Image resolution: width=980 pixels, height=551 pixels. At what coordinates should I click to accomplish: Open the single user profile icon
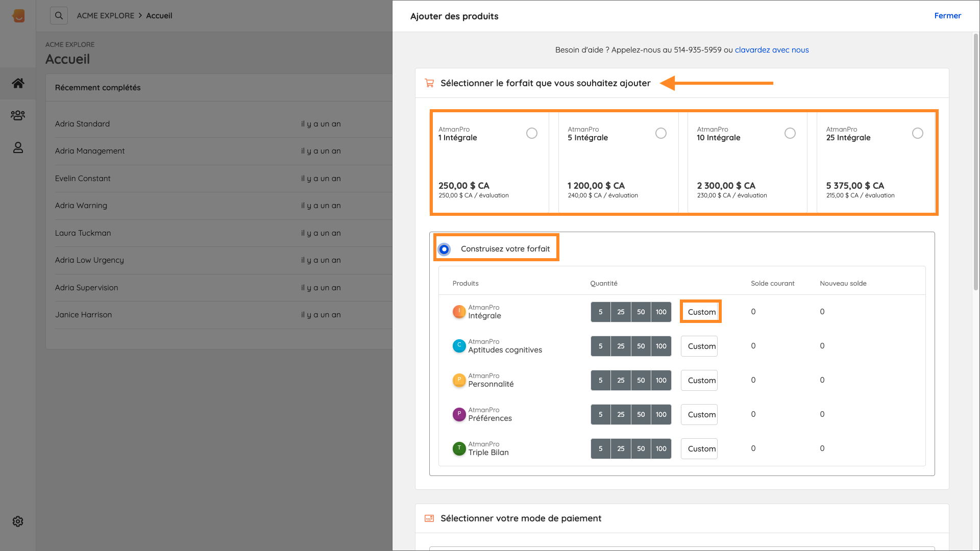pos(18,147)
